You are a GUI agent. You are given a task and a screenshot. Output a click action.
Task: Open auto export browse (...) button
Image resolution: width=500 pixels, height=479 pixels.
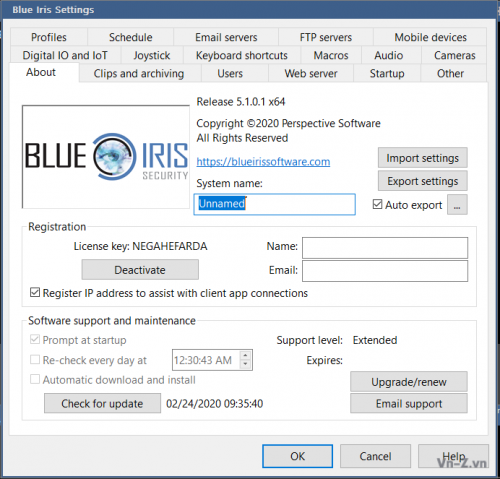(x=457, y=204)
